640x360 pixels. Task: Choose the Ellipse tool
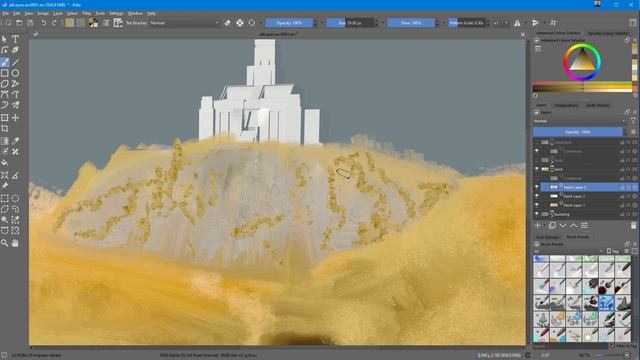(x=15, y=73)
